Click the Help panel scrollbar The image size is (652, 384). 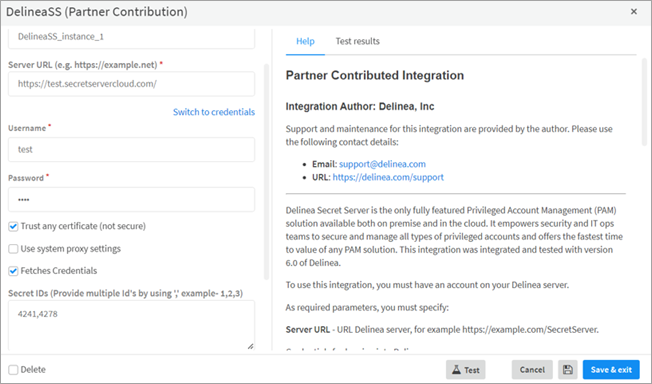coord(644,102)
